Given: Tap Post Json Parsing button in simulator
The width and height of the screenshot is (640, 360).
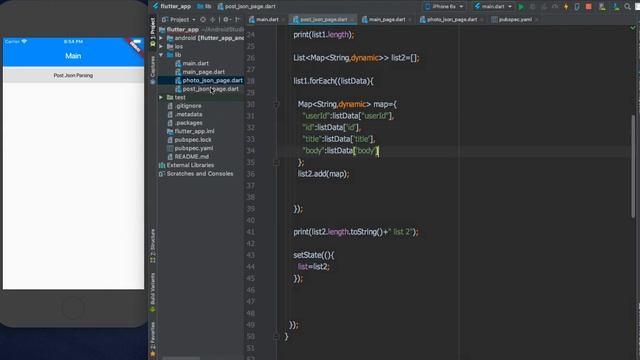Looking at the screenshot, I should (73, 76).
